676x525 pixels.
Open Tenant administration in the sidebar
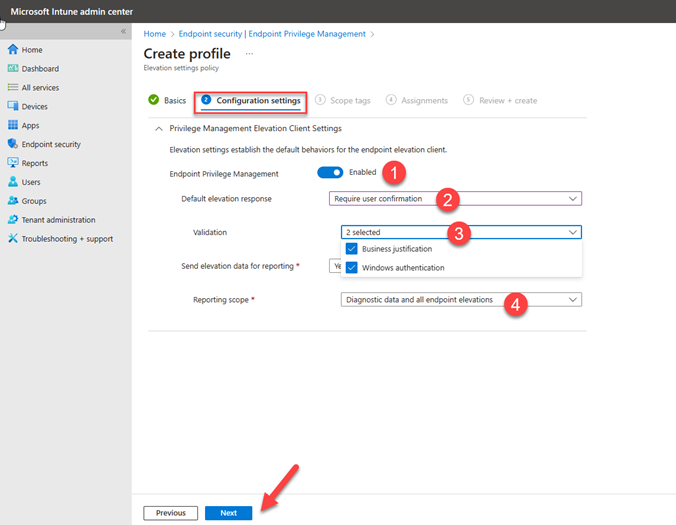pyautogui.click(x=58, y=220)
